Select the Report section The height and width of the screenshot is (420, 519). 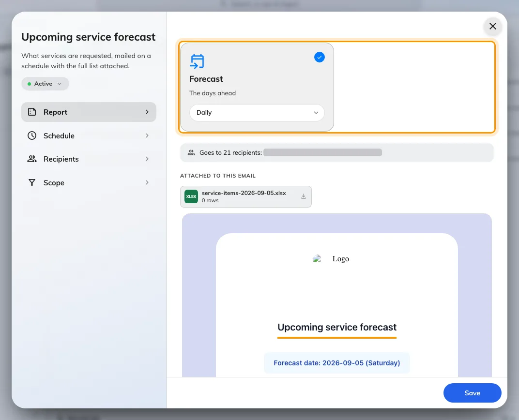click(89, 112)
